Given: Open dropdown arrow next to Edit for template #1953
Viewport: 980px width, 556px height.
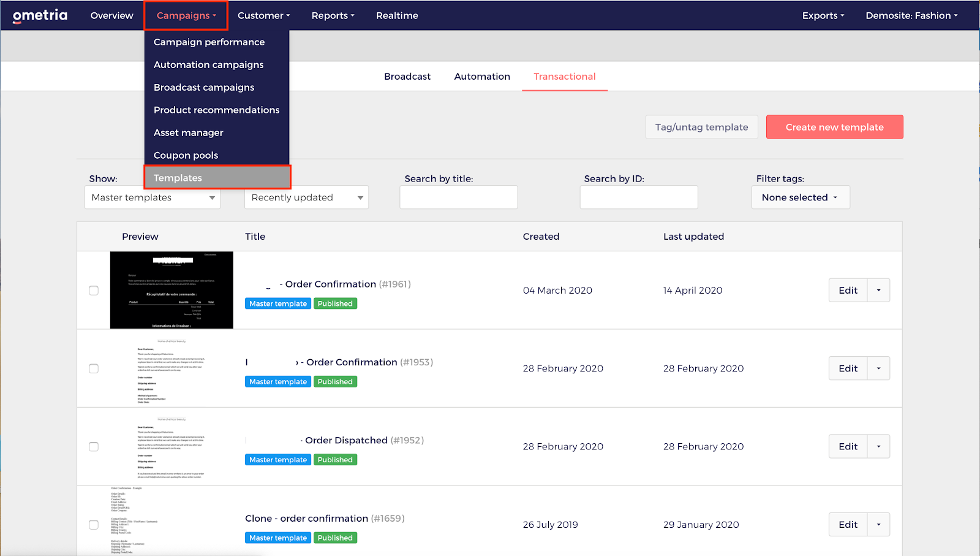Looking at the screenshot, I should [x=878, y=368].
